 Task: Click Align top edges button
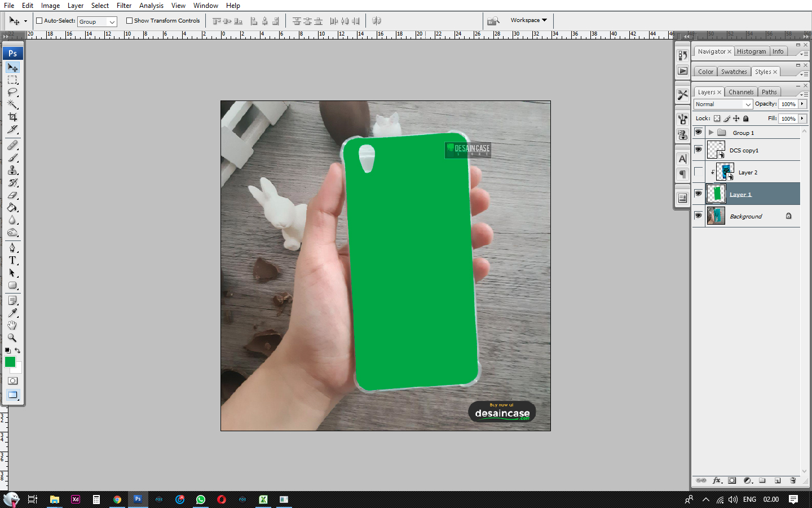tap(217, 21)
